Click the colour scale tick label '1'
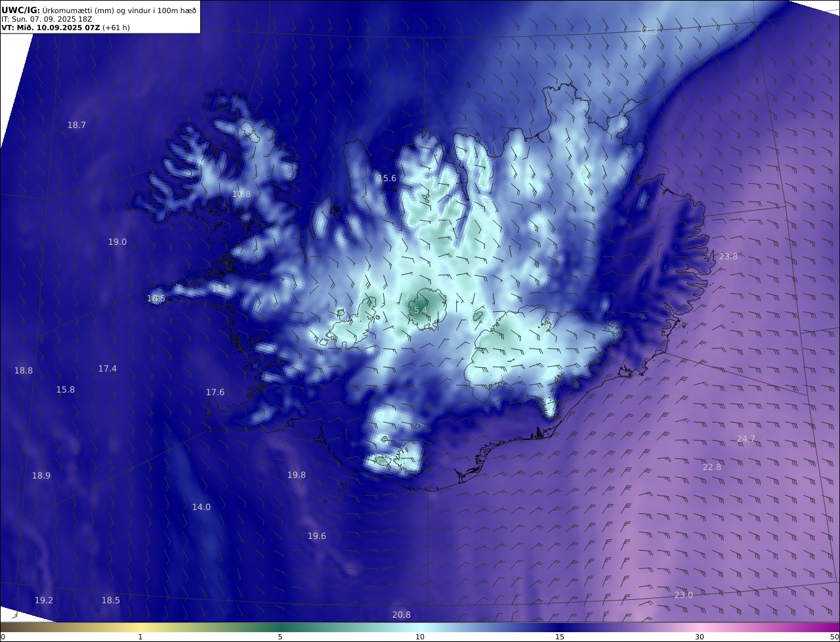This screenshot has height=642, width=840. [x=140, y=637]
